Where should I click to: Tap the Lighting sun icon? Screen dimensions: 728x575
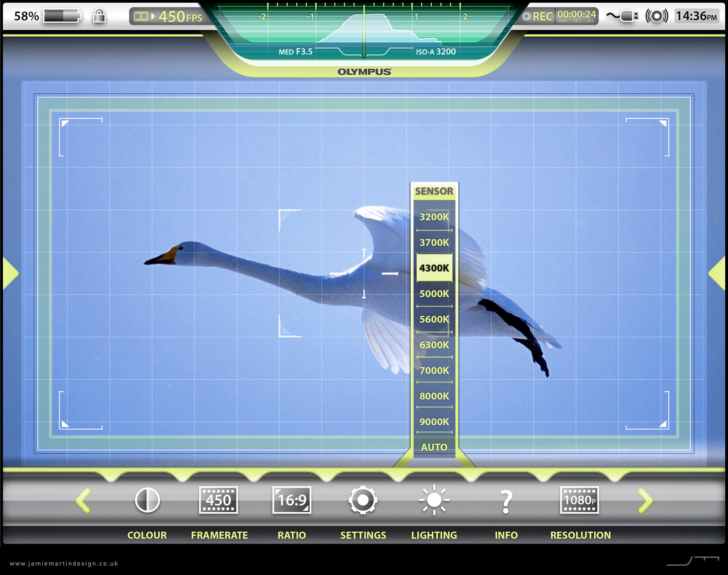pyautogui.click(x=434, y=500)
